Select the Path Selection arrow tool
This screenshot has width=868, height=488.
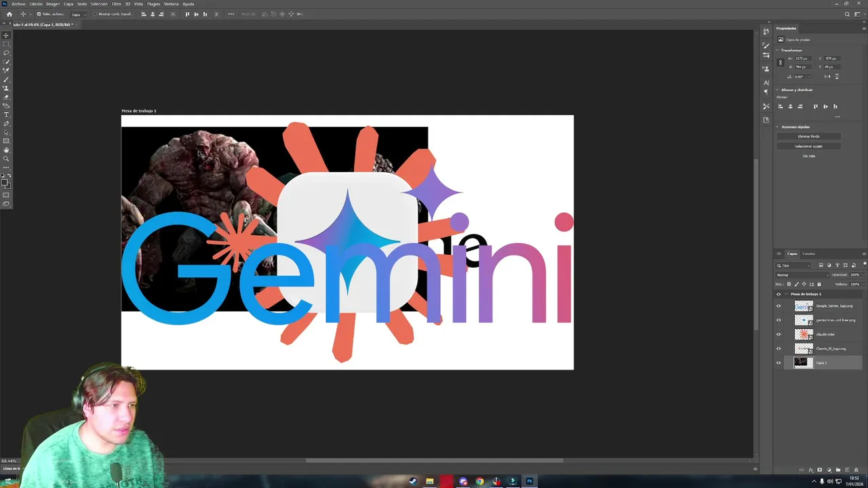6,132
